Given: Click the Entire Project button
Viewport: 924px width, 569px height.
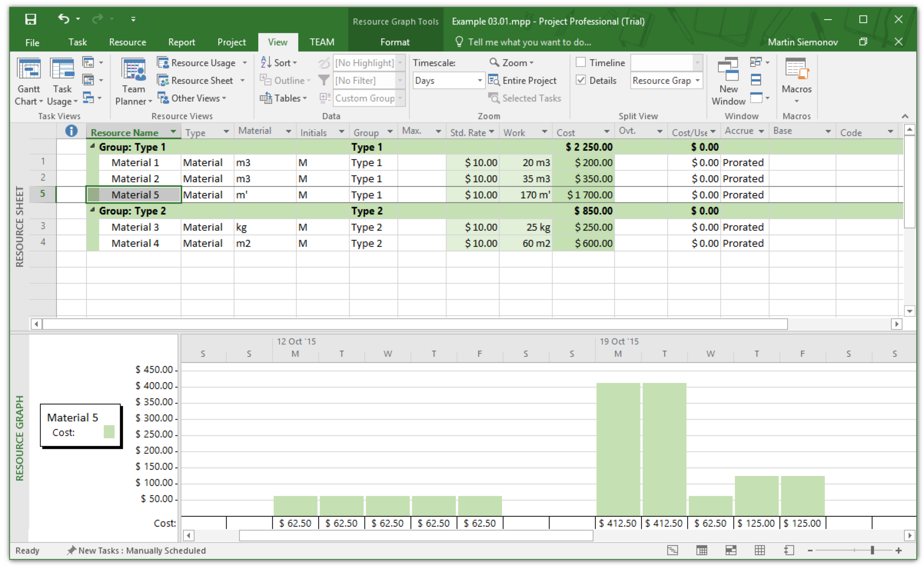Looking at the screenshot, I should pyautogui.click(x=525, y=80).
